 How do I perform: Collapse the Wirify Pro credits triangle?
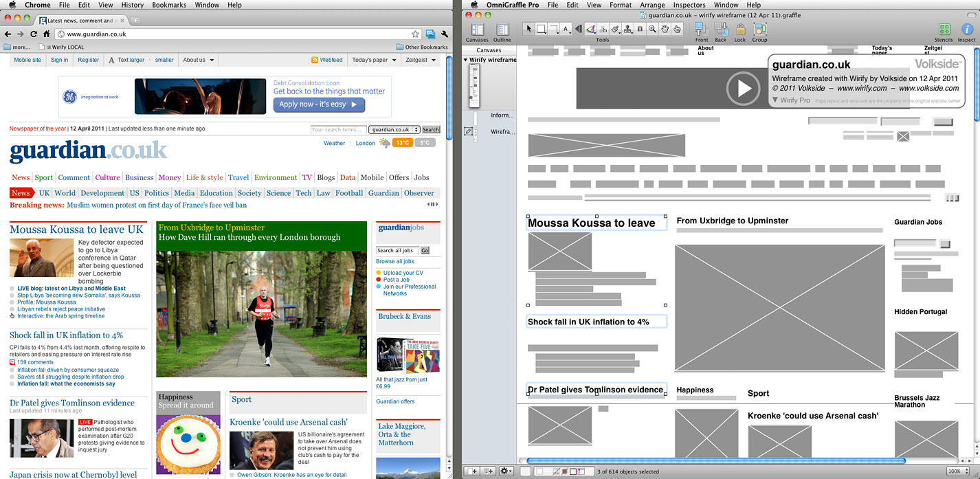point(775,100)
